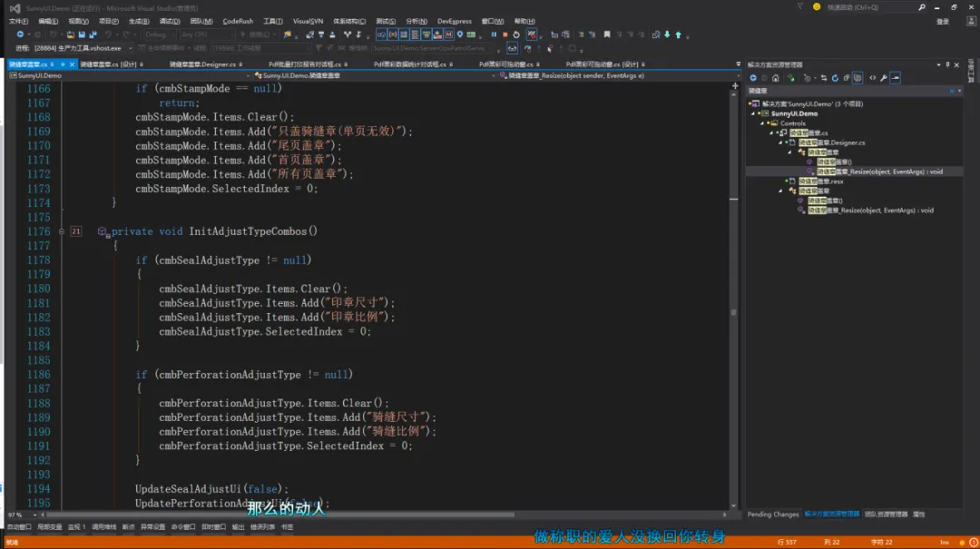Image resolution: width=980 pixels, height=549 pixels.
Task: Click the map pin location icon in the toolbar
Action: (x=460, y=34)
